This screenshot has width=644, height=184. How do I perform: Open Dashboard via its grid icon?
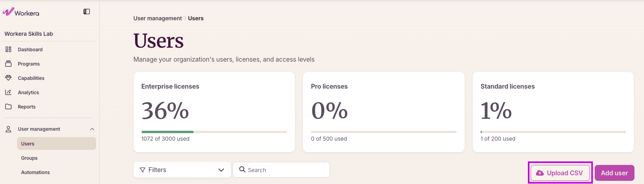[8, 49]
